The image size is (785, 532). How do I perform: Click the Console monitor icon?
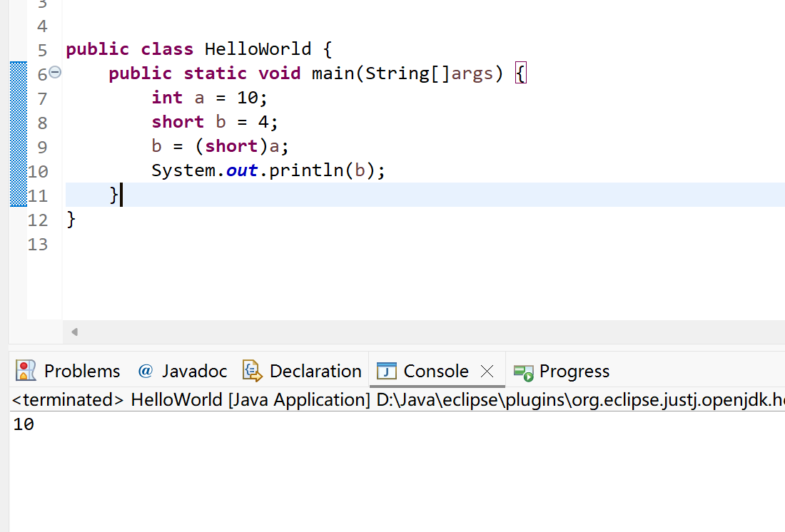point(387,371)
